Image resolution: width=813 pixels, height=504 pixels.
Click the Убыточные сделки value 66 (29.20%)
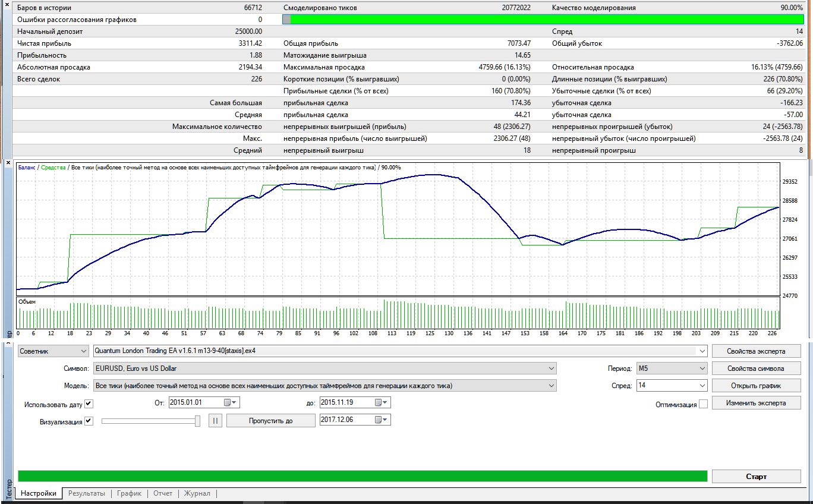(x=784, y=91)
